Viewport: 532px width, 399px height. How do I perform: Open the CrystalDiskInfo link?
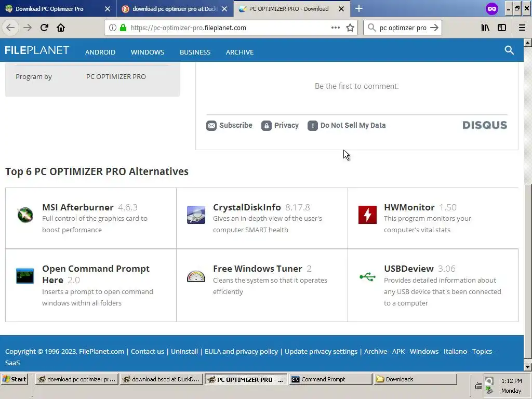pos(247,207)
